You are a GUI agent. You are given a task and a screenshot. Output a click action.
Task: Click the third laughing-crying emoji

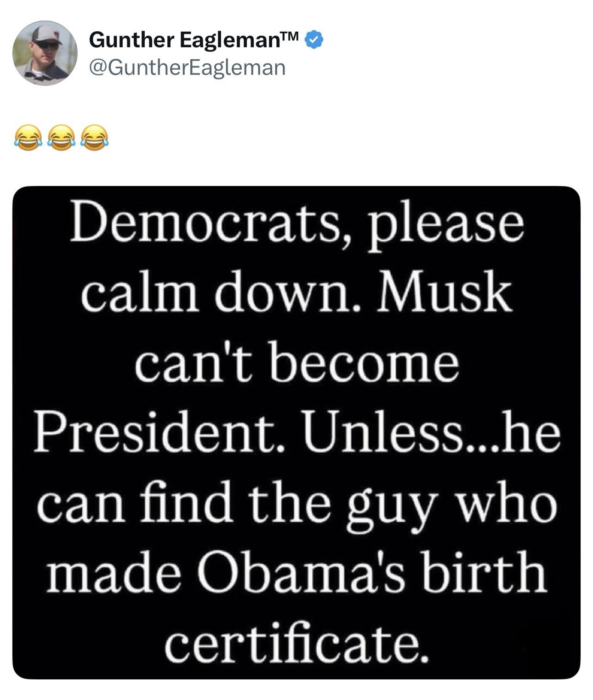click(x=95, y=137)
